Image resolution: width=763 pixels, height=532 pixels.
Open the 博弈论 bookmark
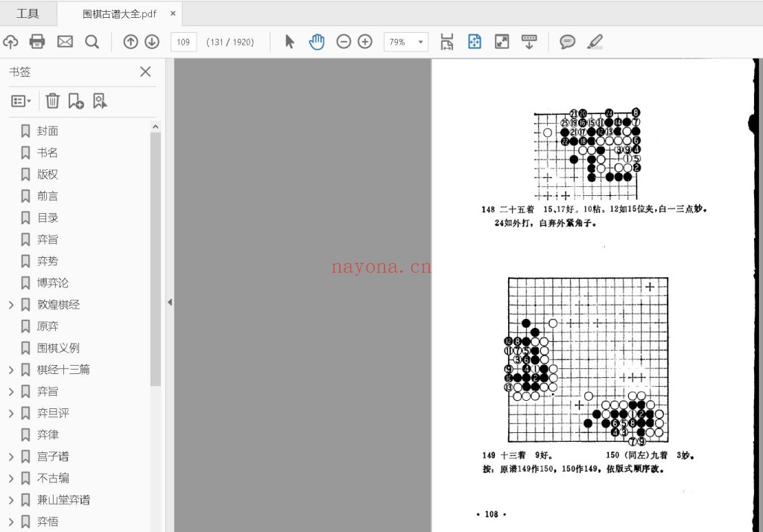click(x=53, y=283)
